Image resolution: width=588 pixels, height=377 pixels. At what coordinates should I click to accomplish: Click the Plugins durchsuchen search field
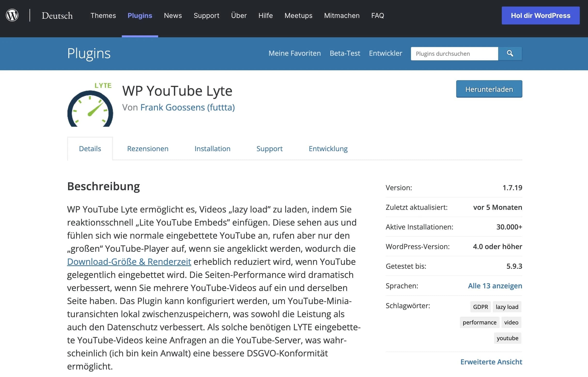pyautogui.click(x=454, y=53)
